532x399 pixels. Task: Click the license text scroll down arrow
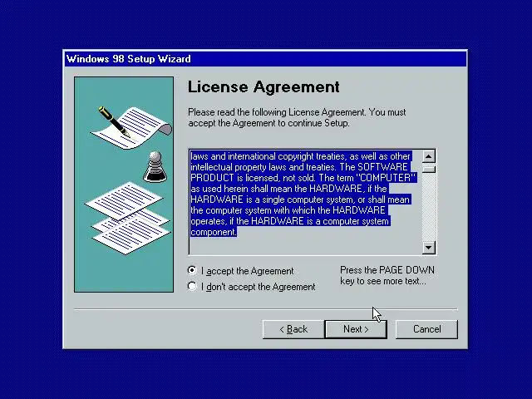(429, 248)
